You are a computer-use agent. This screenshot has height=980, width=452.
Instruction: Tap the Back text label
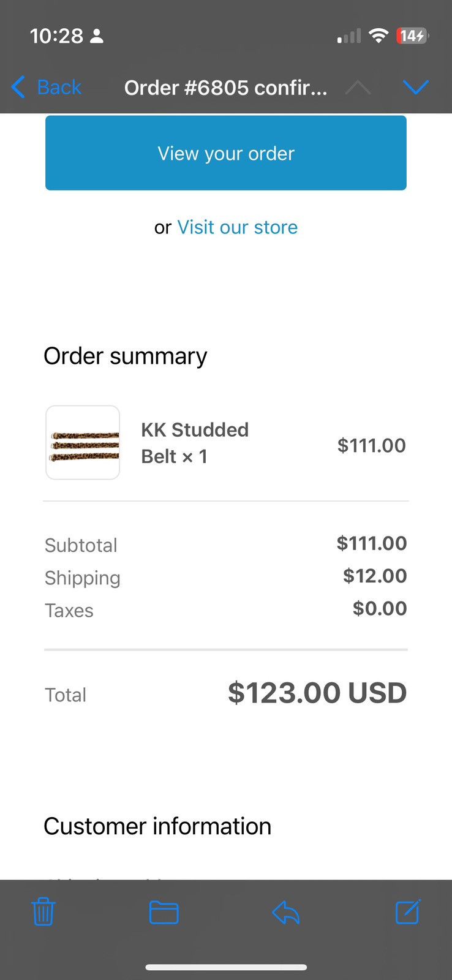tap(59, 87)
